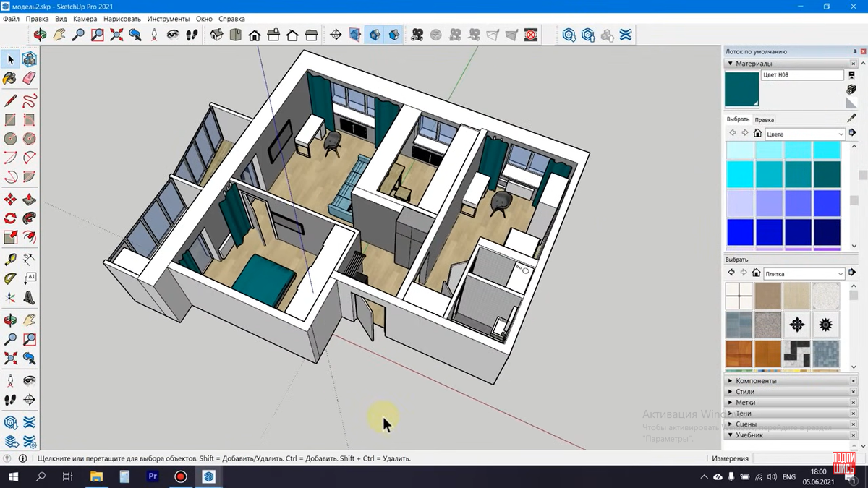Click the Orbit tool in top toolbar
868x488 pixels.
(x=41, y=34)
